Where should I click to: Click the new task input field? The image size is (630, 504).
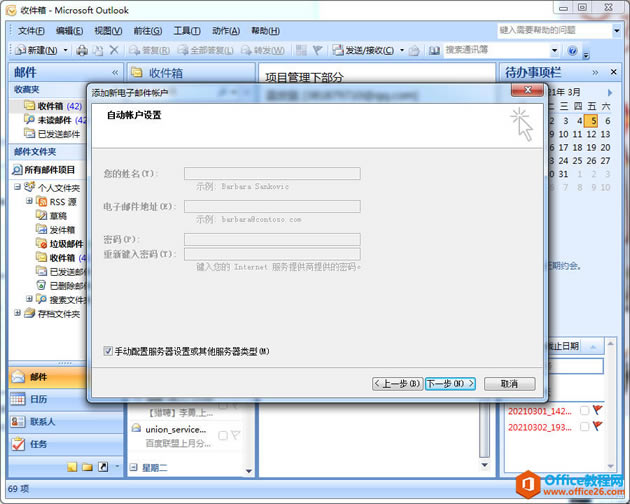click(575, 367)
